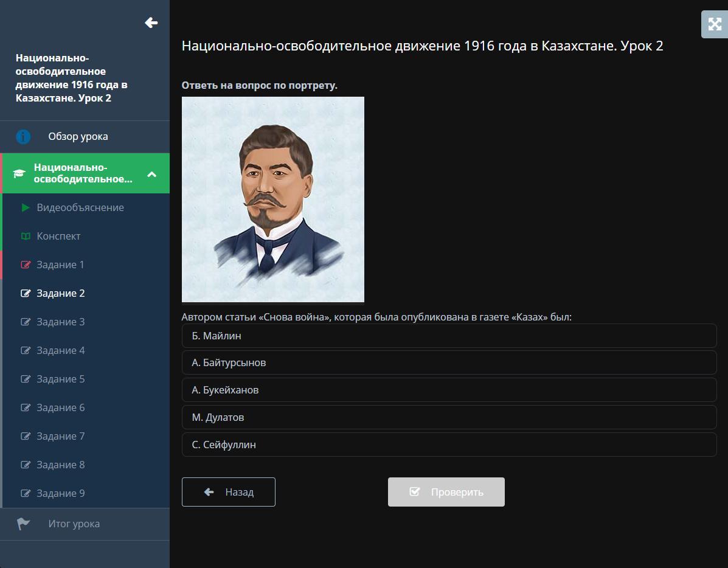Click the back arrow icon in sidebar
Viewport: 728px width, 568px height.
(151, 23)
